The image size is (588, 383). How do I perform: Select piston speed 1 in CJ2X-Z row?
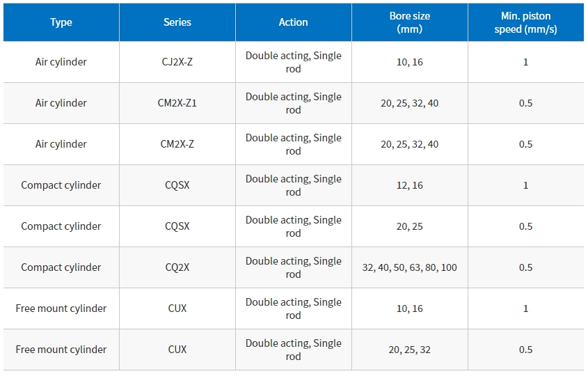526,62
